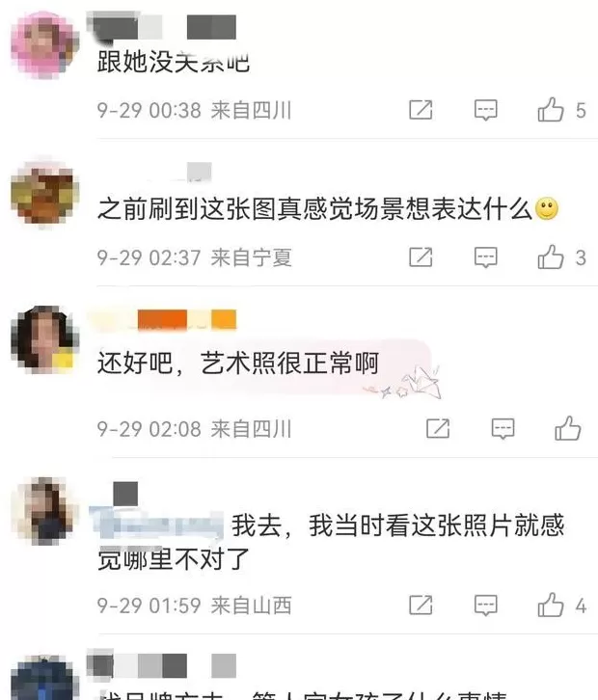Share the 9-29 01:59 comment from 山西
Image resolution: width=598 pixels, height=700 pixels.
[421, 606]
